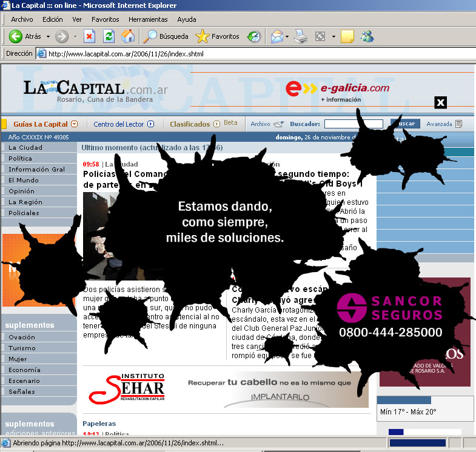Expand the Clasificados arrow
Viewport: 476px width, 452px height.
point(216,124)
